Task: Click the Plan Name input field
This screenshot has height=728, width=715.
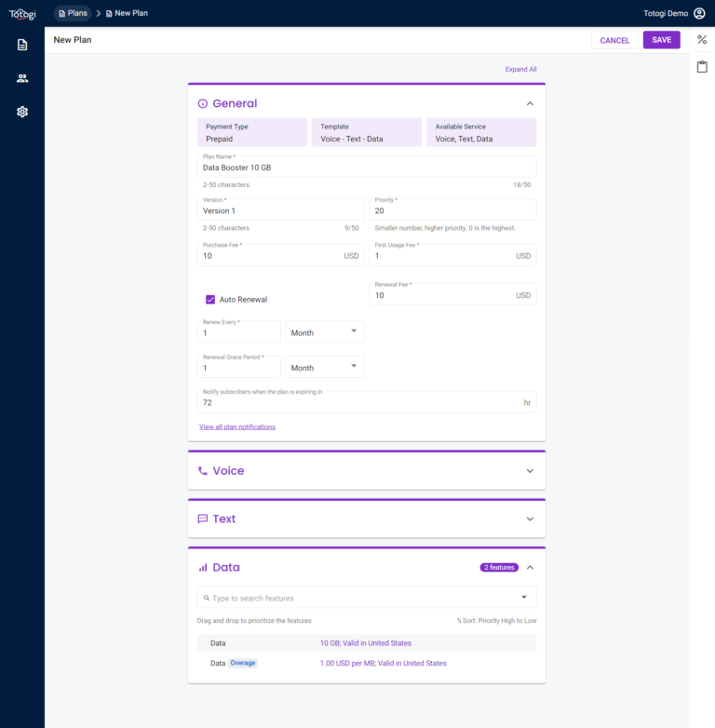Action: click(367, 168)
